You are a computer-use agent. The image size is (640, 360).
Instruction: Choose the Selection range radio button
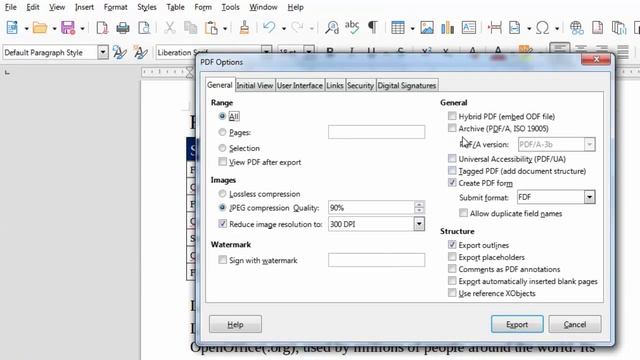222,148
